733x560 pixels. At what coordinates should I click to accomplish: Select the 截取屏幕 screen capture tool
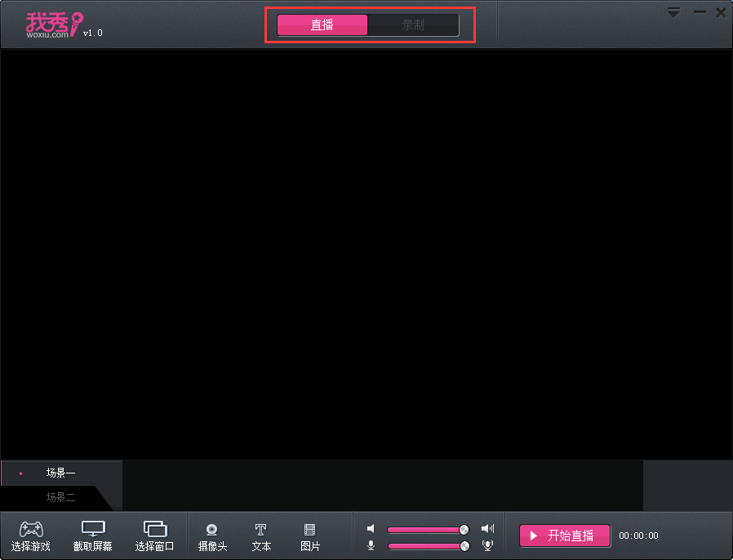(x=93, y=536)
